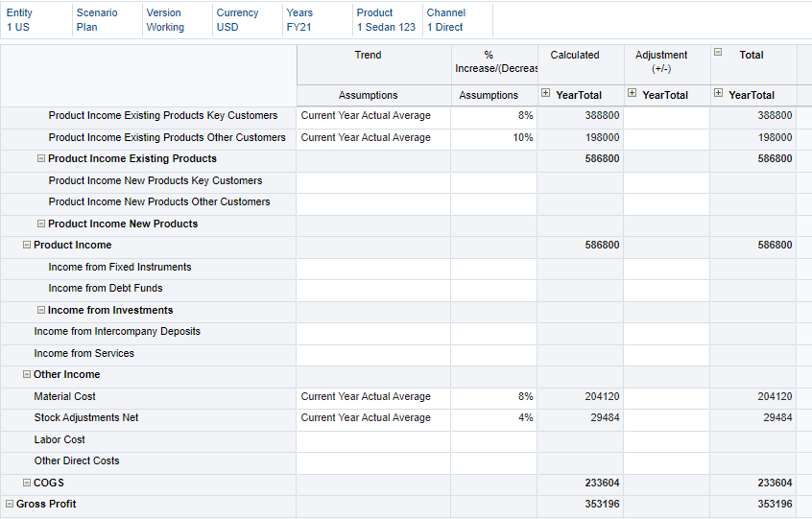Select Trend cell for Stock Adjustments Net
This screenshot has height=519, width=812.
372,418
